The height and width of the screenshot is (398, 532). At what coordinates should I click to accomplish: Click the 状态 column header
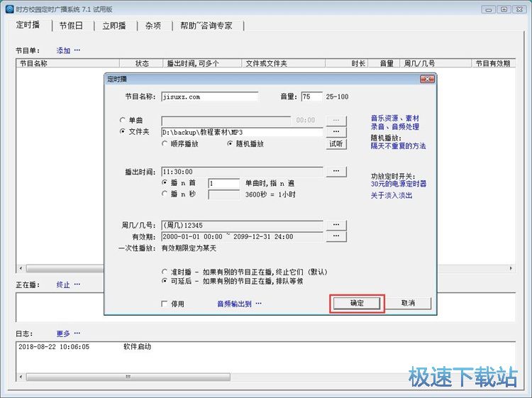click(x=141, y=63)
